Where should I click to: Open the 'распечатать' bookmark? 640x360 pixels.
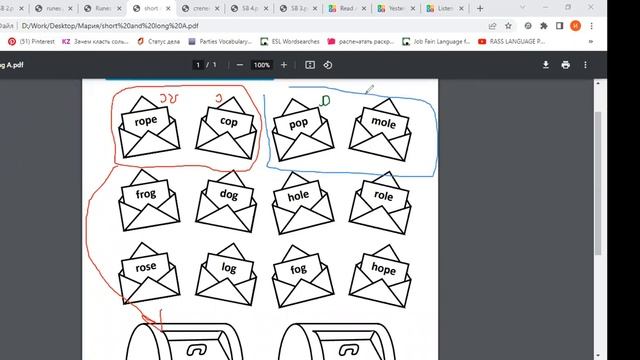click(x=361, y=41)
